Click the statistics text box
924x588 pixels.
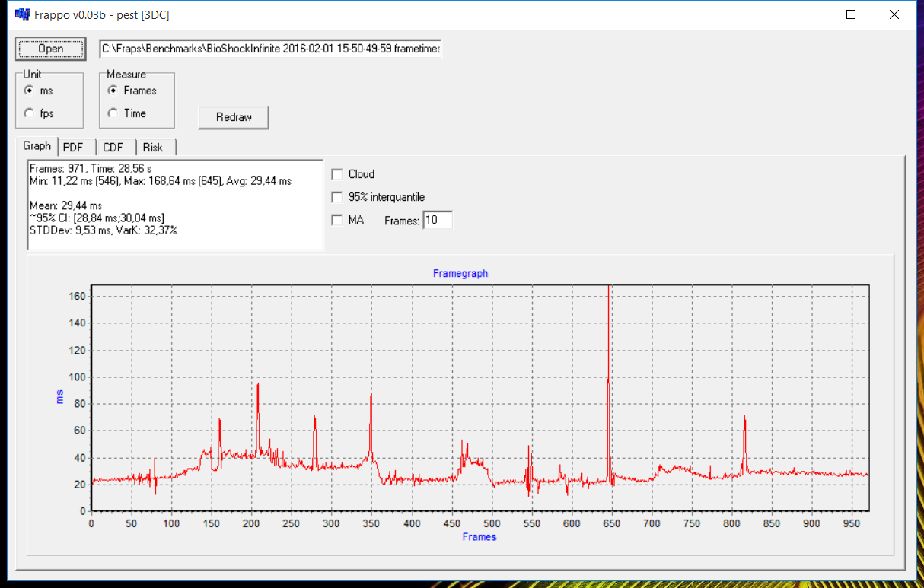[175, 205]
